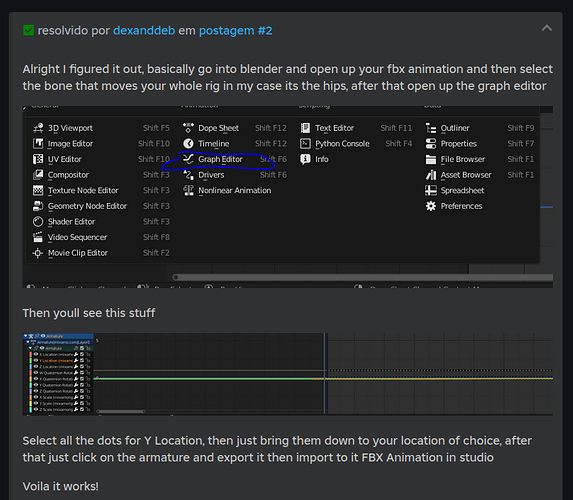Image resolution: width=573 pixels, height=500 pixels.
Task: Click the File Browser folder icon
Action: [x=431, y=159]
